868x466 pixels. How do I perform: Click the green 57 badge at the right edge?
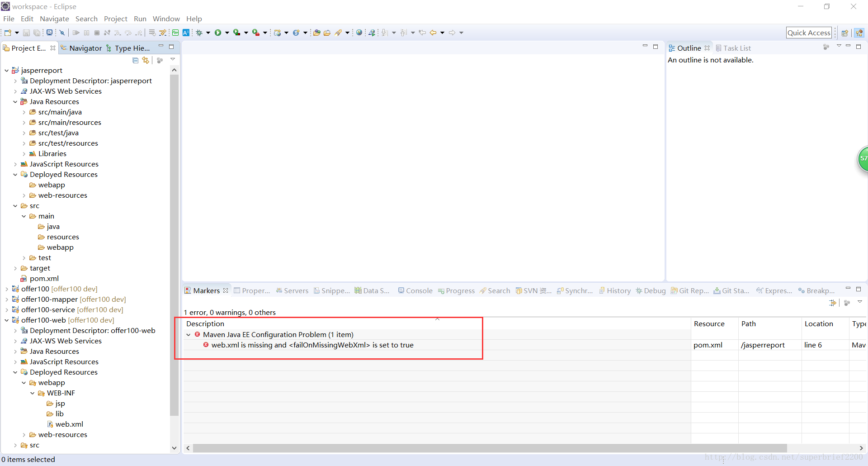click(863, 159)
